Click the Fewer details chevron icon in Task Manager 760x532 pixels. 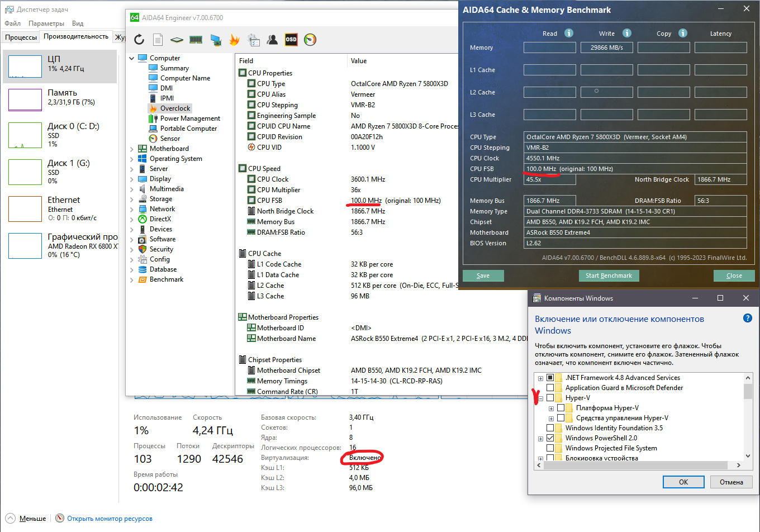(10, 519)
